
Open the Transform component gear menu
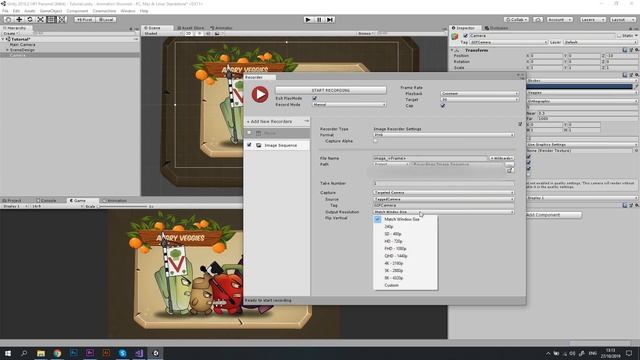[x=636, y=50]
